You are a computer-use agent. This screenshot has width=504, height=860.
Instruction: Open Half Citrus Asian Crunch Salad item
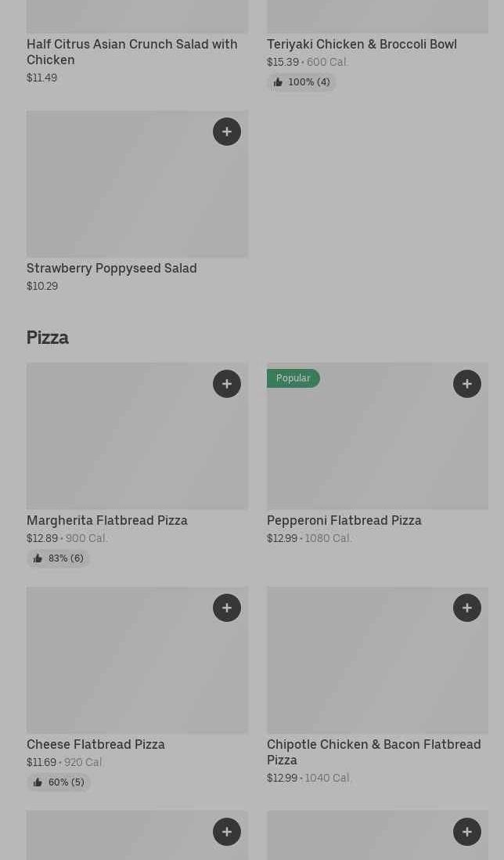click(131, 52)
